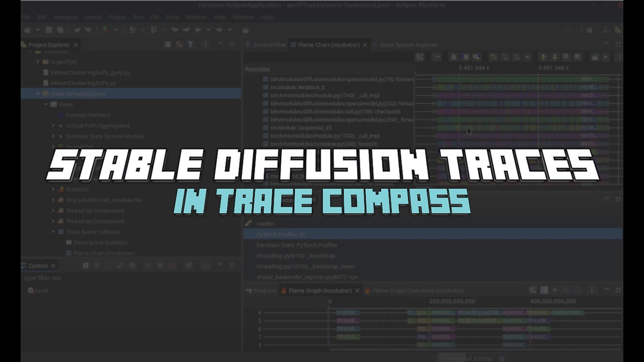Viewport: 644px width, 362px height.
Task: Close the Flame Graph (incubator) tab
Action: coord(357,291)
